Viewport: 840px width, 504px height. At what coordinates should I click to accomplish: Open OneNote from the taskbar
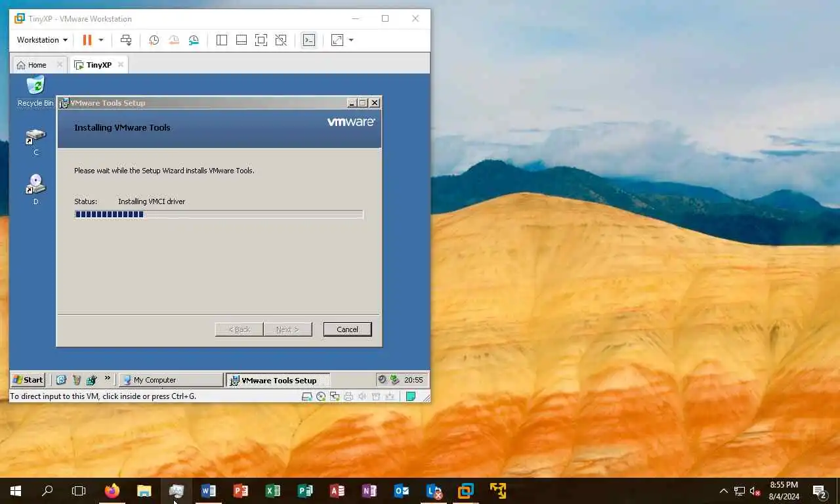[369, 491]
